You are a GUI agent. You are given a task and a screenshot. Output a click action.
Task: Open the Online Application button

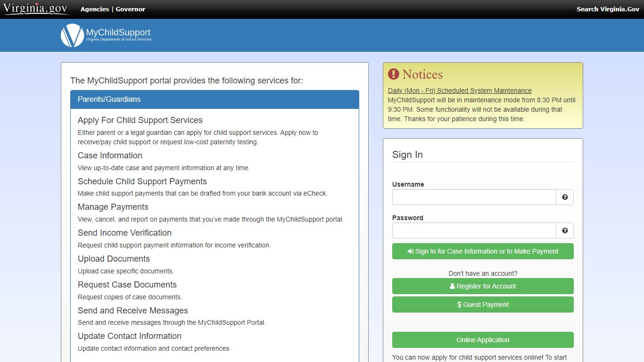pyautogui.click(x=483, y=340)
